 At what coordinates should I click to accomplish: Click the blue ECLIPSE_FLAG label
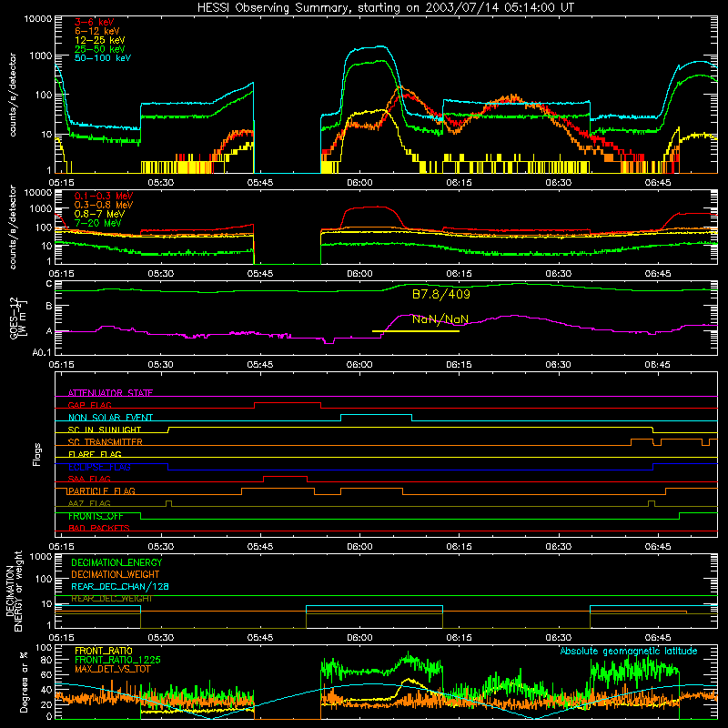[x=99, y=467]
